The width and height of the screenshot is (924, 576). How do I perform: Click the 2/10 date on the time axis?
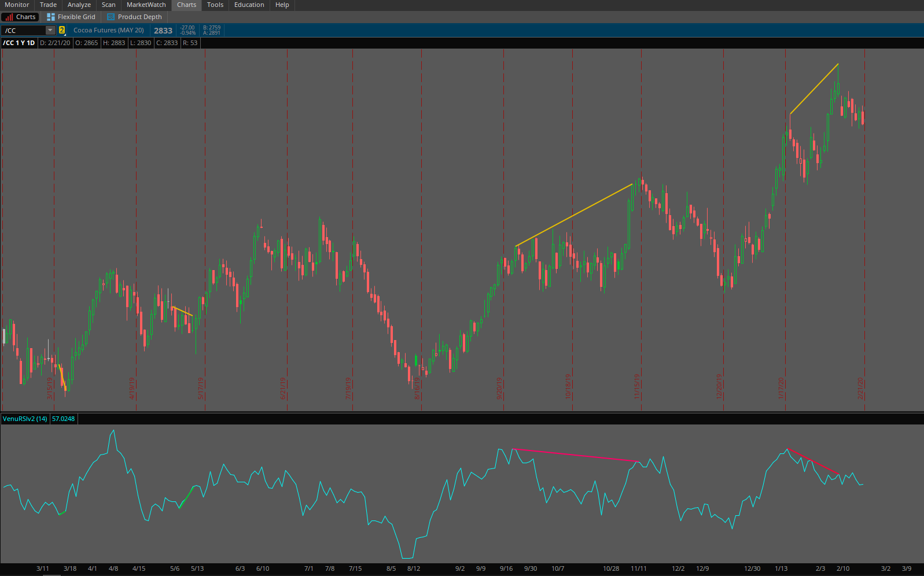843,568
